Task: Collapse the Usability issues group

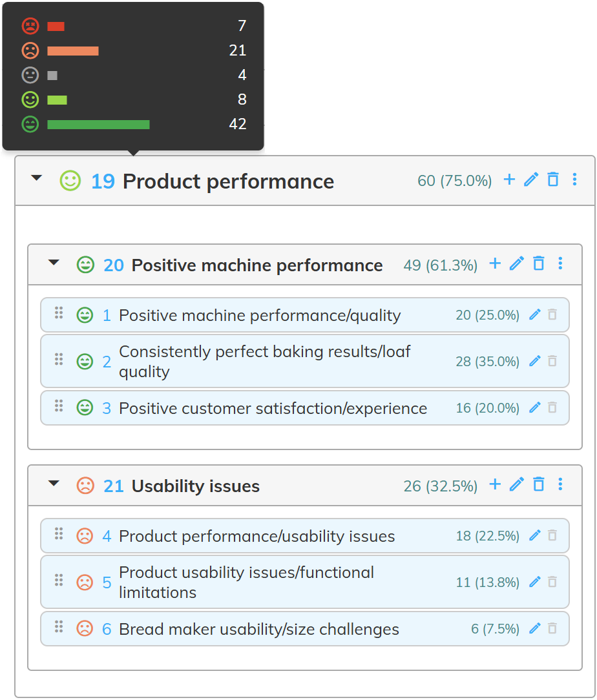Action: [54, 484]
